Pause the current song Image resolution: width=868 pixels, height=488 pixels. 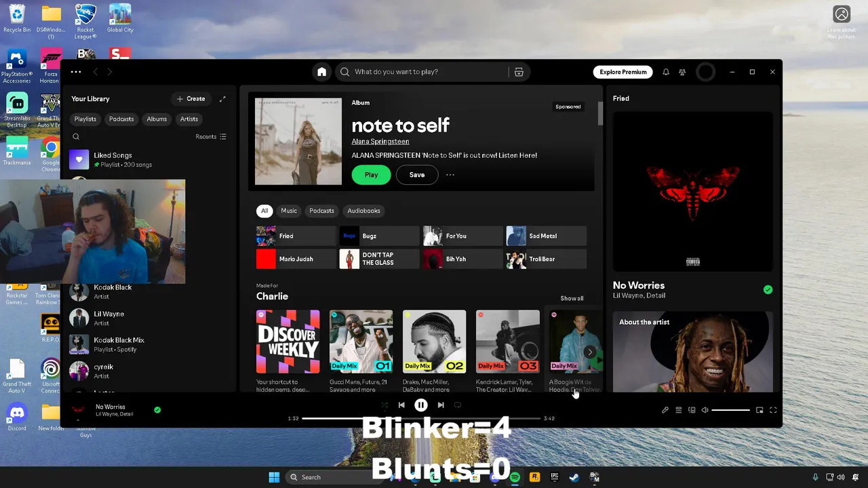coord(421,405)
